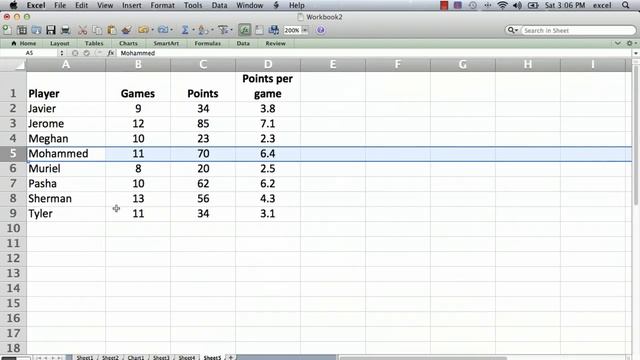
Task: Expand the formula bar arrow
Action: click(x=636, y=53)
